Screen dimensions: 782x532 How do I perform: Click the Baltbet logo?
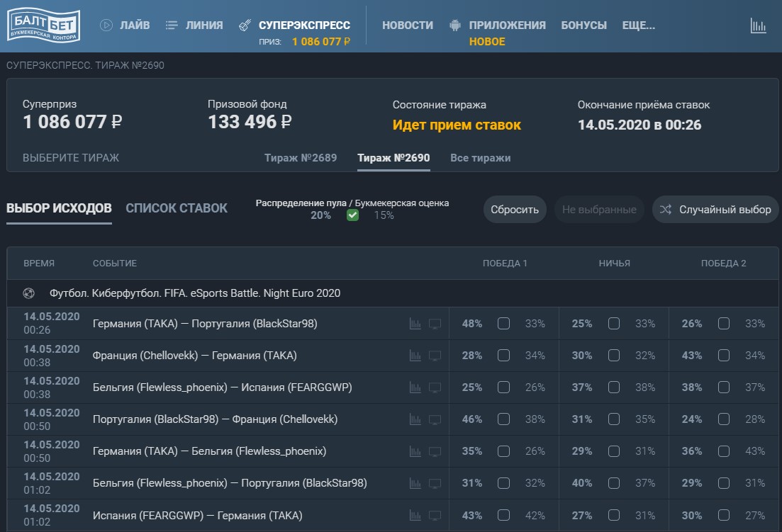pyautogui.click(x=43, y=26)
